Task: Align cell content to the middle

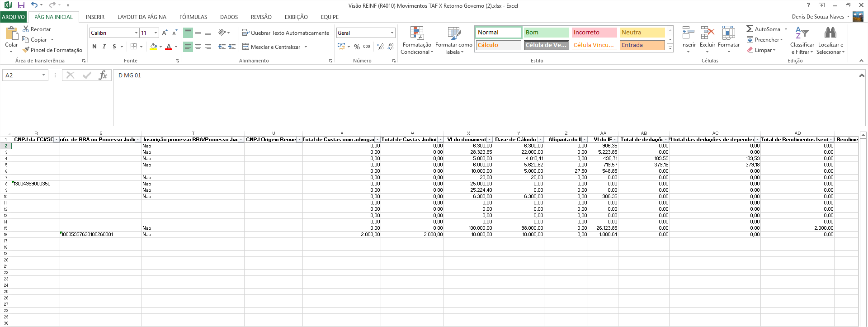Action: point(198,33)
